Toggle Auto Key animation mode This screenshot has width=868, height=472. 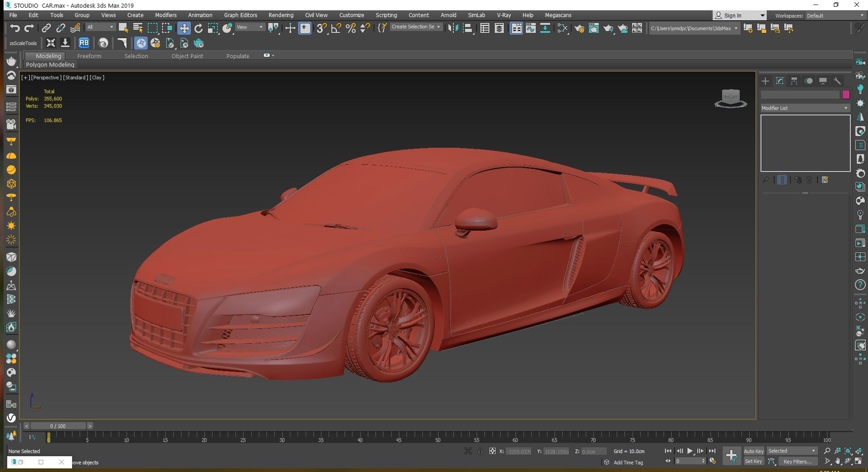coord(754,451)
